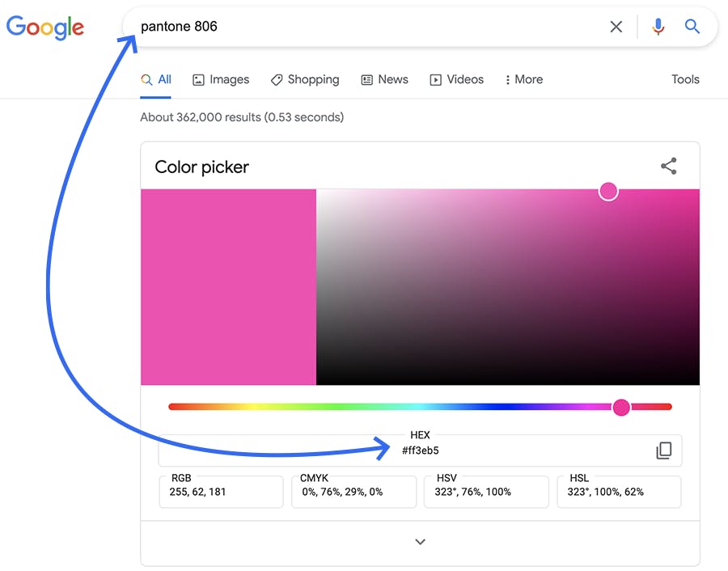Click the saturation picker circle handle
The width and height of the screenshot is (728, 571).
click(x=608, y=191)
